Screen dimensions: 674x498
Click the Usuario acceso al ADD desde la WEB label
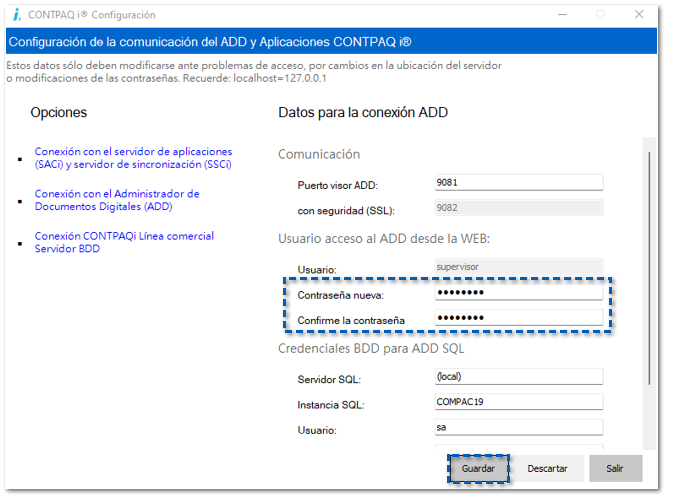coord(384,238)
